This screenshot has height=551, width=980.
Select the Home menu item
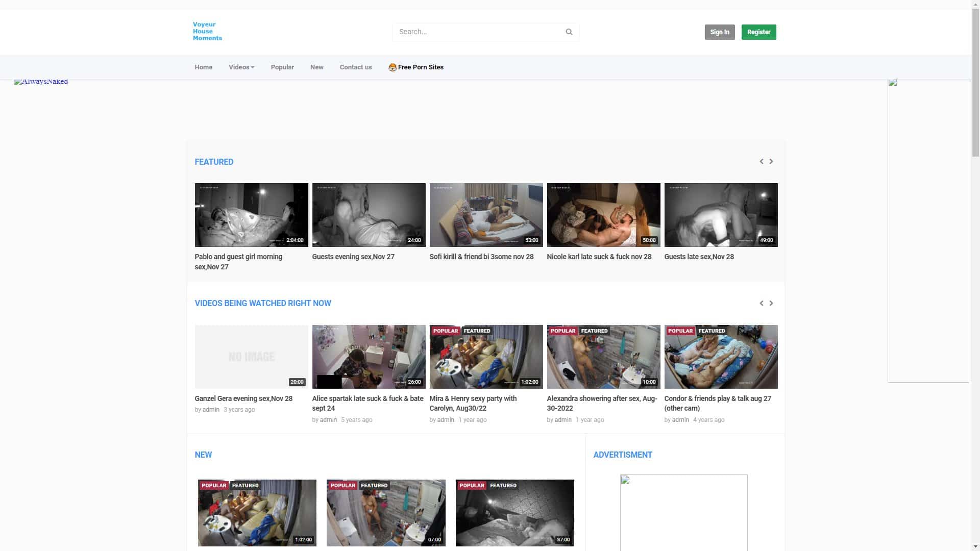click(x=203, y=67)
